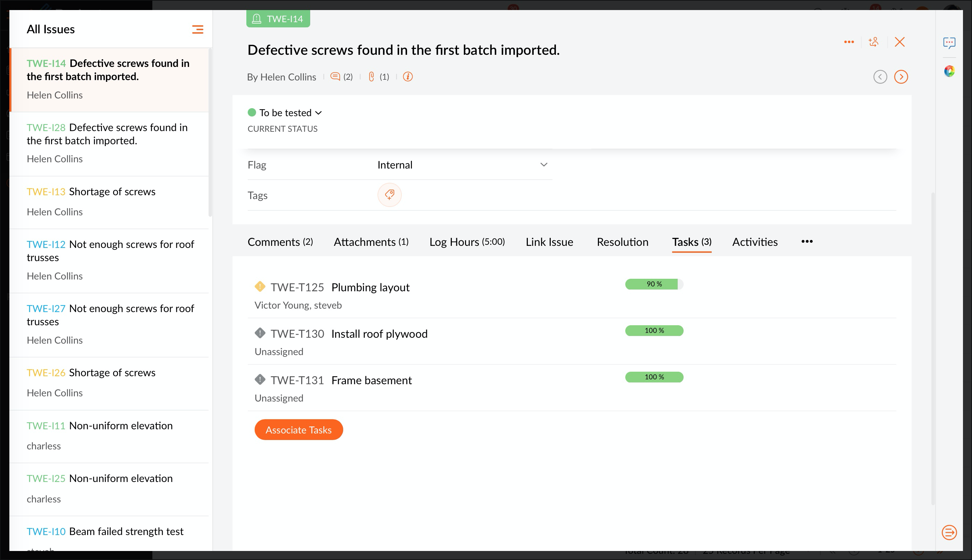Open the issue more options ellipsis

(x=849, y=42)
